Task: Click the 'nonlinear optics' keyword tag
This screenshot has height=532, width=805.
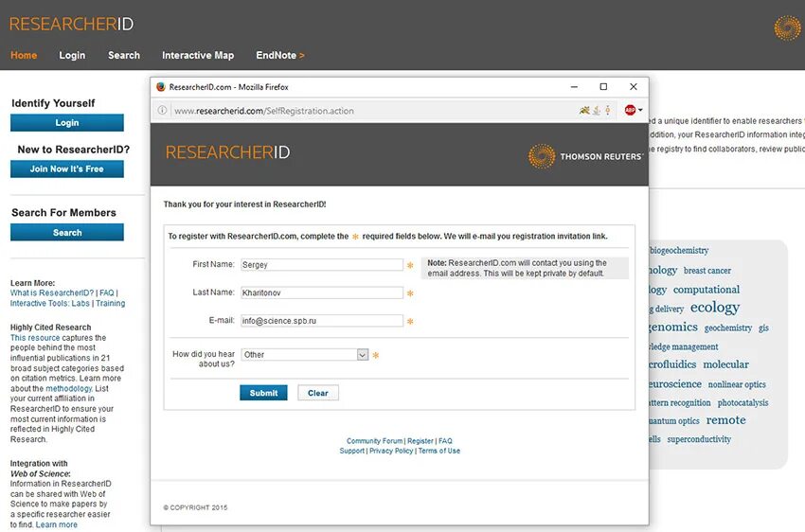Action: coord(737,384)
